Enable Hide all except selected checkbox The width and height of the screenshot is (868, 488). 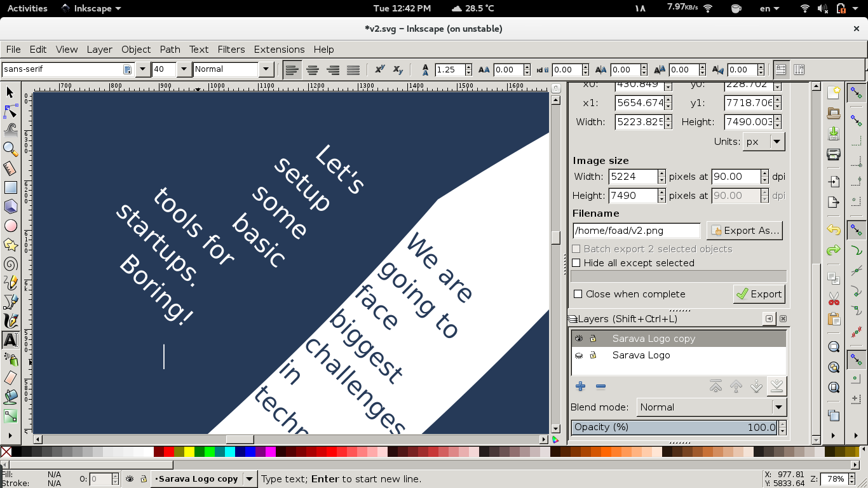pos(577,263)
